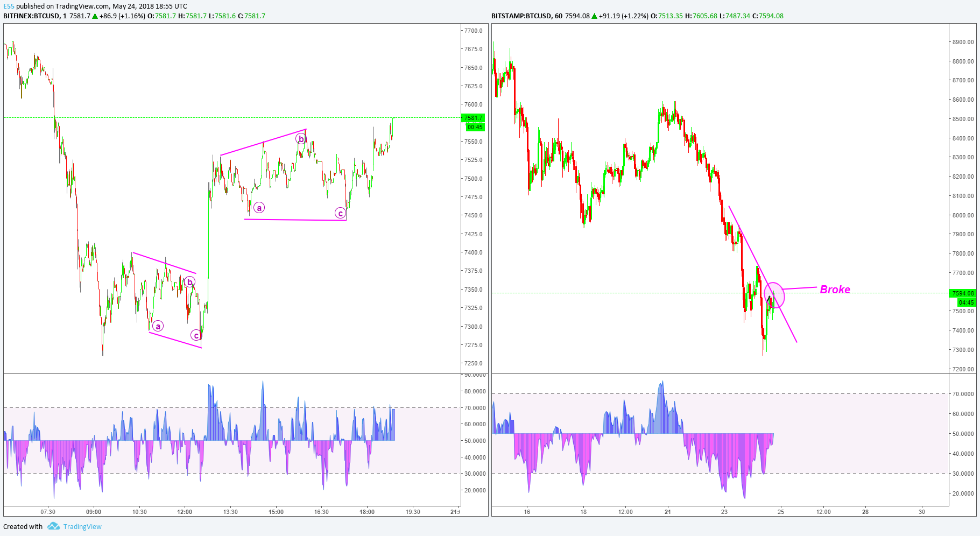Click the TradingView cloud logo icon
This screenshot has height=536, width=980.
(53, 526)
